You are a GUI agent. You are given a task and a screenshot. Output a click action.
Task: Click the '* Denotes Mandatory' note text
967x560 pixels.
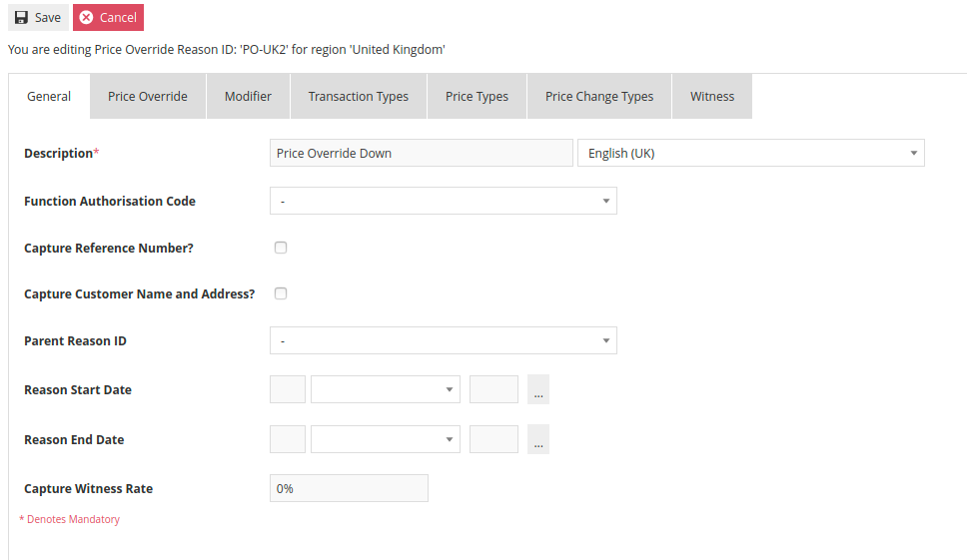(70, 519)
